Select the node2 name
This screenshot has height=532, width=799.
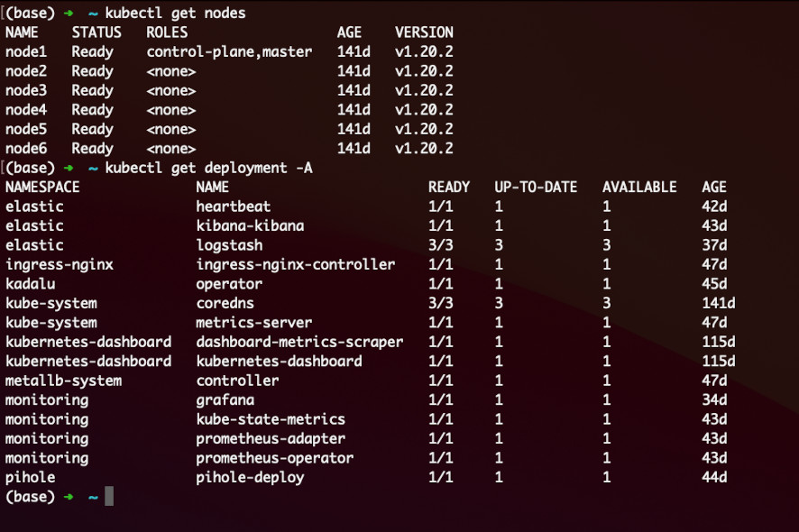pyautogui.click(x=26, y=71)
